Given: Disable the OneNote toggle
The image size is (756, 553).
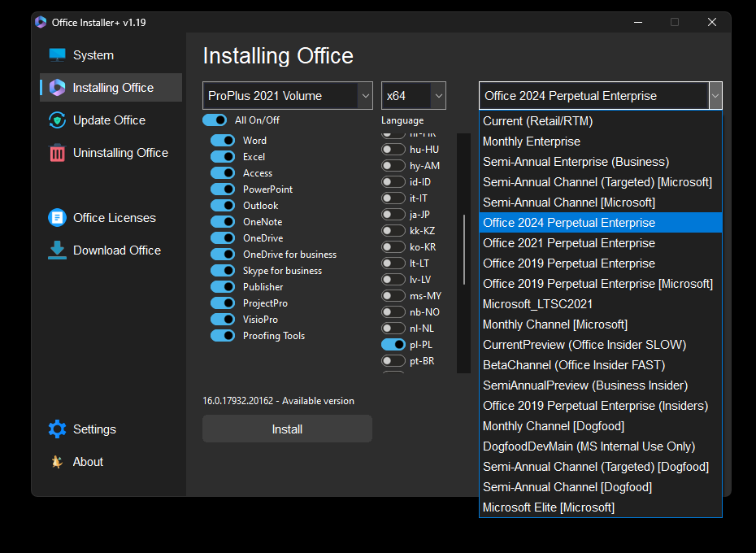Looking at the screenshot, I should 223,221.
